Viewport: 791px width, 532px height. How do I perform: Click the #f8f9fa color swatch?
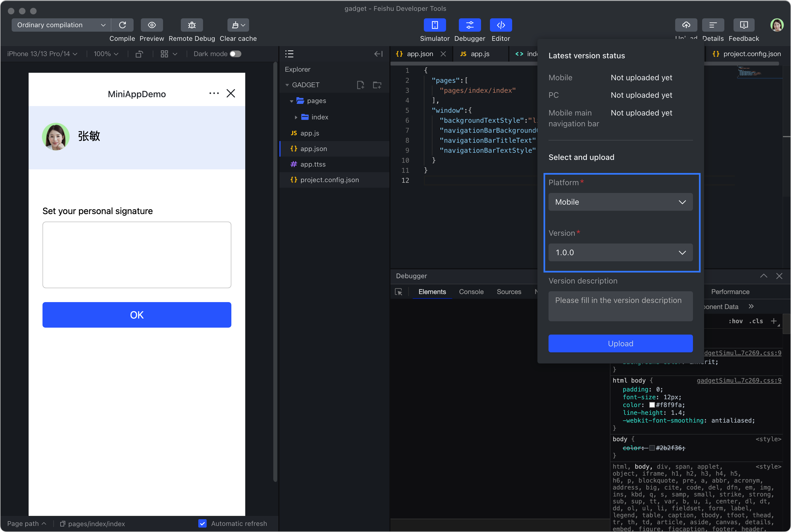point(652,405)
